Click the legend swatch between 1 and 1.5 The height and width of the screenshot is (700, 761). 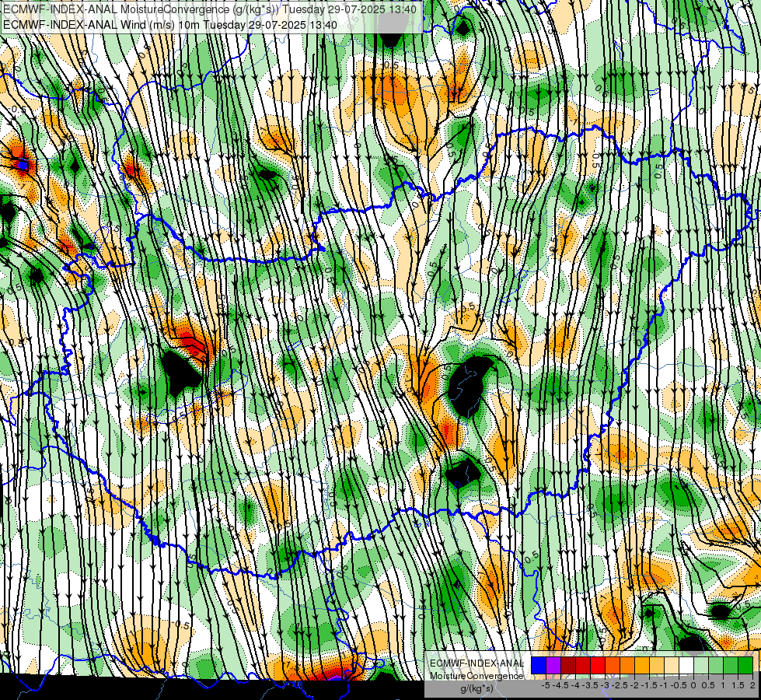[x=731, y=665]
